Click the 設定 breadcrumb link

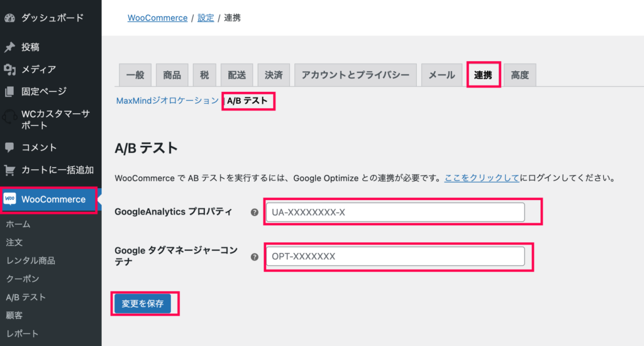[x=206, y=18]
